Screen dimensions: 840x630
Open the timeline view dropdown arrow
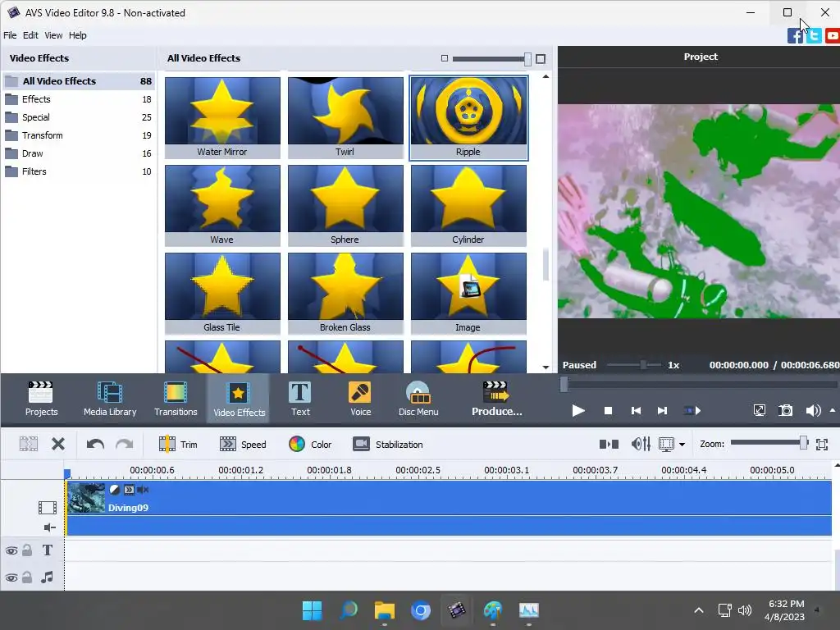click(682, 444)
